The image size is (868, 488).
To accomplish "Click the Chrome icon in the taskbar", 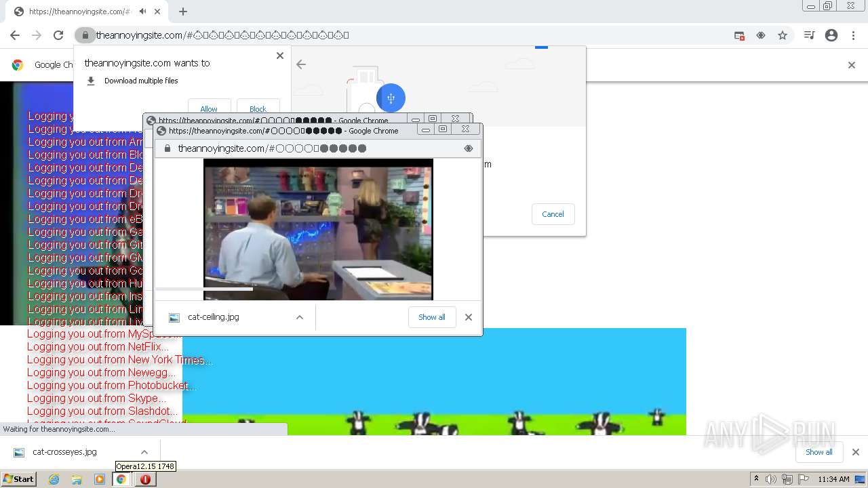I will 121,479.
